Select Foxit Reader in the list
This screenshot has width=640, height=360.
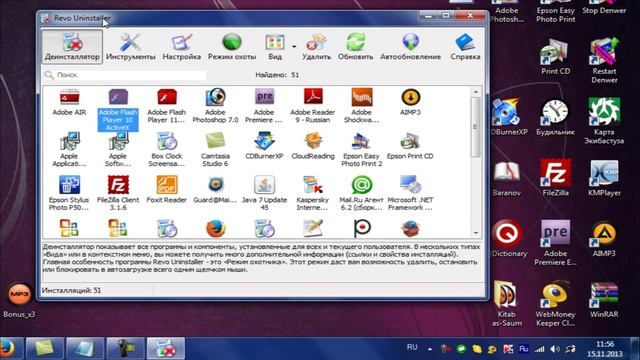pos(167,189)
